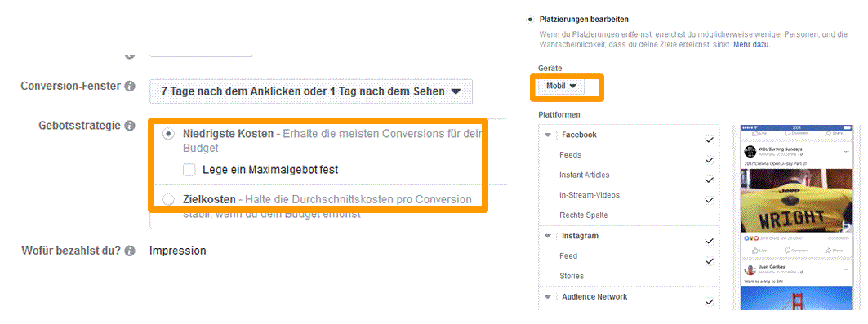Click info icon beside Gebotsstrategie
The width and height of the screenshot is (868, 324).
coord(130,126)
